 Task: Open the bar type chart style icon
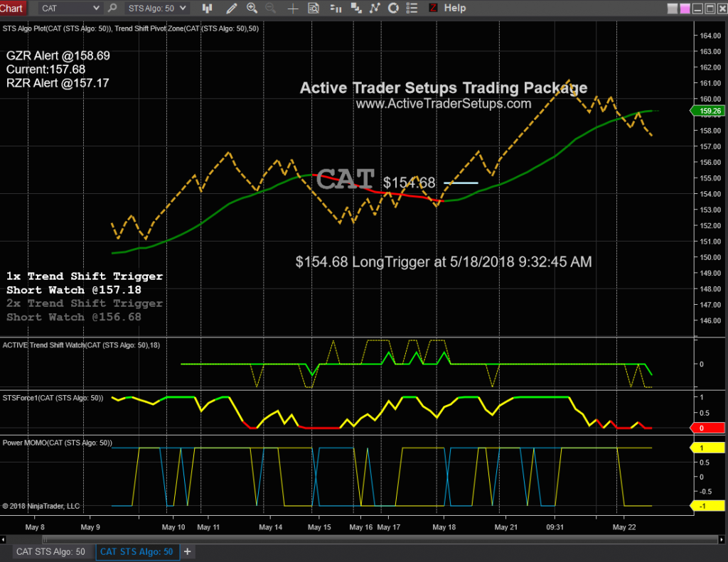pos(207,8)
